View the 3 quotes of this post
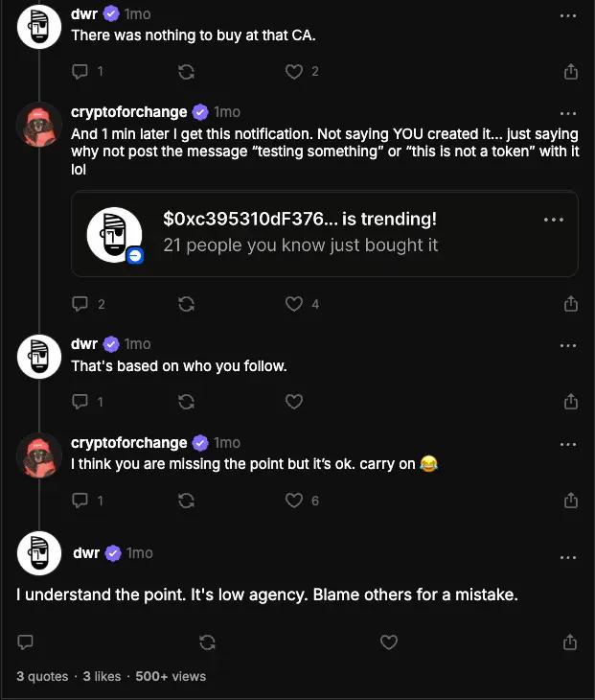The width and height of the screenshot is (595, 700). click(42, 676)
